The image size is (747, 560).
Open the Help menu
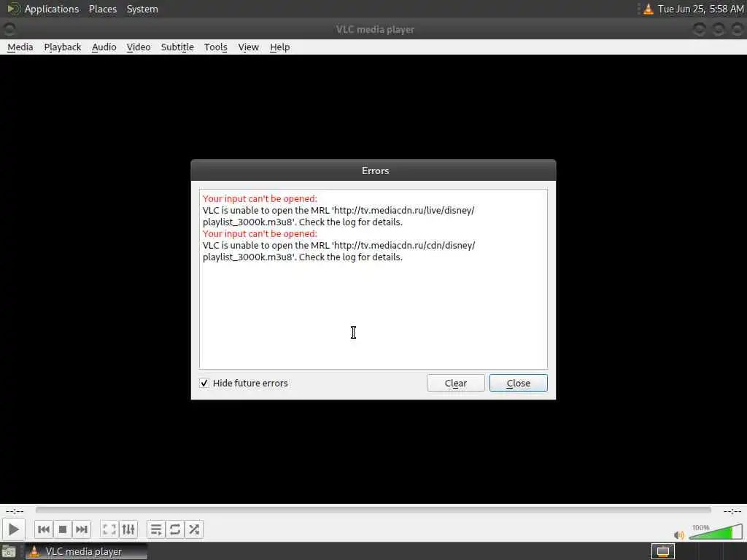[279, 47]
